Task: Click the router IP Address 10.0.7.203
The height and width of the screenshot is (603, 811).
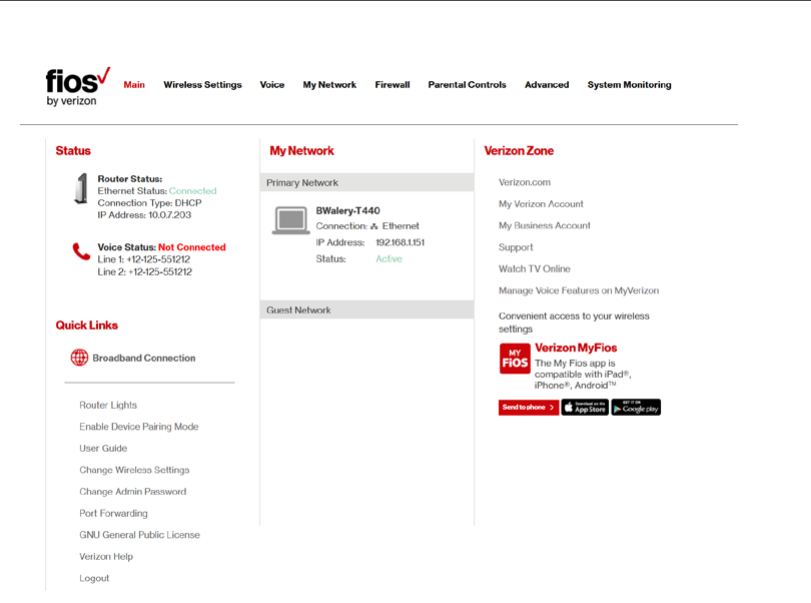Action: pos(144,215)
